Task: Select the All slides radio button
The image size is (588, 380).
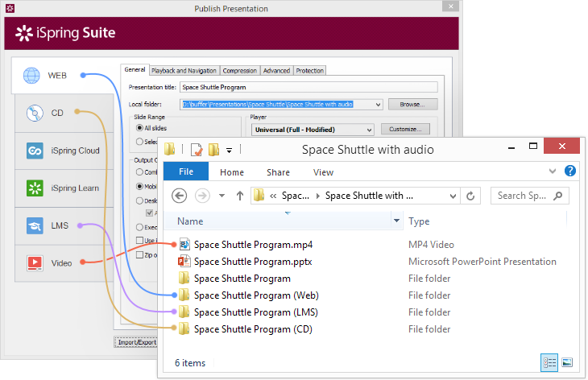Action: coord(139,128)
